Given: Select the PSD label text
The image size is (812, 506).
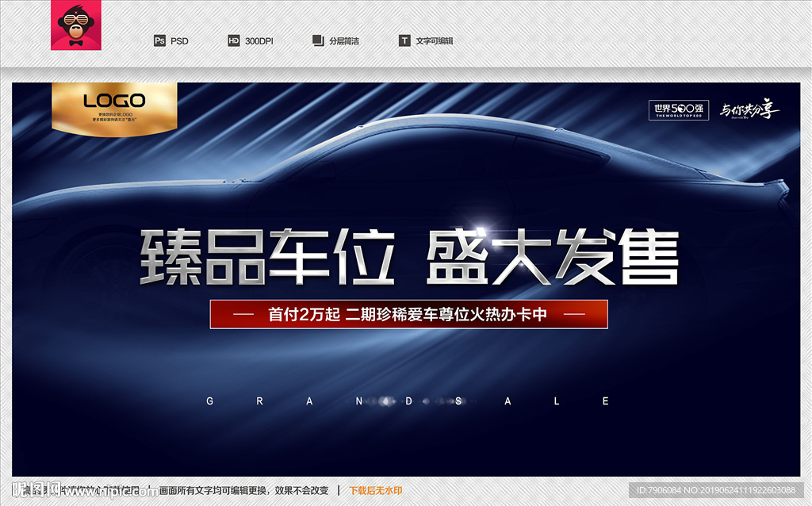Looking at the screenshot, I should pos(179,41).
